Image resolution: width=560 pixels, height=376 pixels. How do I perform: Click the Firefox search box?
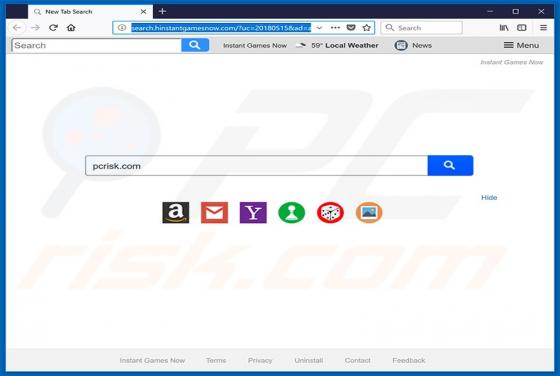(x=422, y=27)
